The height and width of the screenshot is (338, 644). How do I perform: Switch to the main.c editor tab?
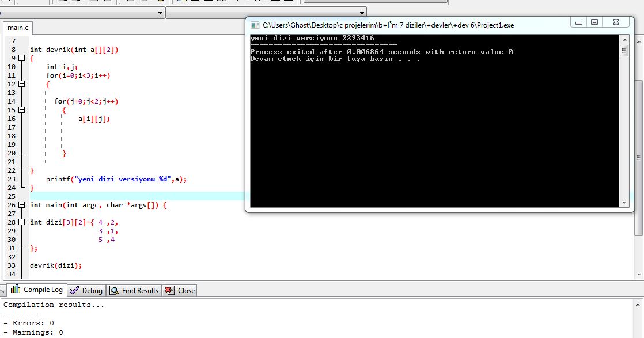pyautogui.click(x=18, y=28)
